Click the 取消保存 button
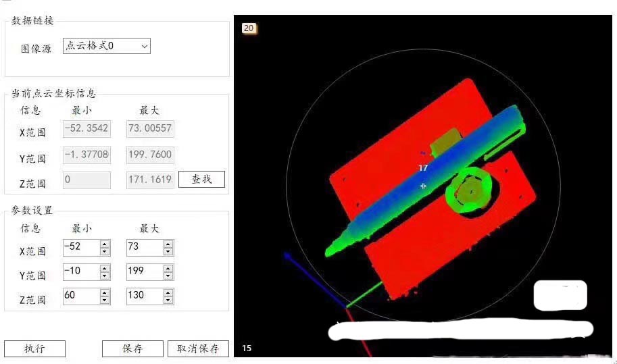The image size is (617, 364). [198, 348]
